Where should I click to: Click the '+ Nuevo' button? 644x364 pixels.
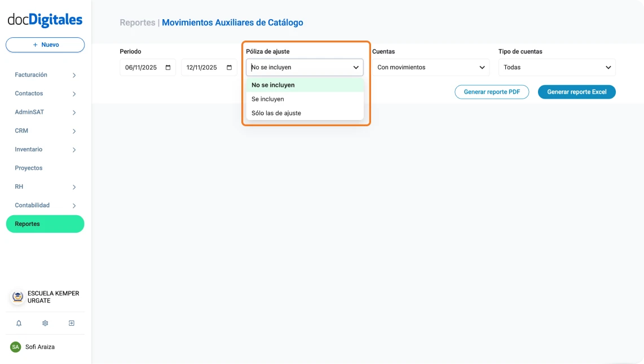(x=45, y=45)
